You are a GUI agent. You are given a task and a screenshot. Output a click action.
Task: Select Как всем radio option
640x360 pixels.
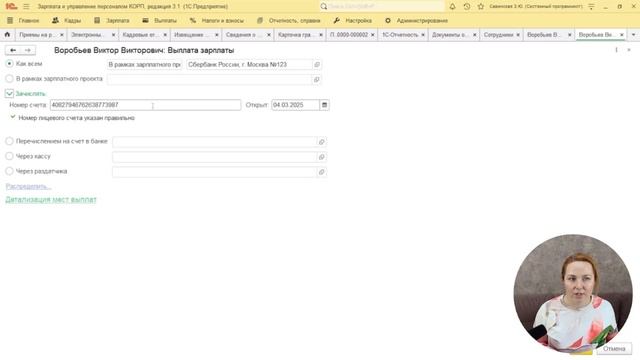pyautogui.click(x=9, y=64)
